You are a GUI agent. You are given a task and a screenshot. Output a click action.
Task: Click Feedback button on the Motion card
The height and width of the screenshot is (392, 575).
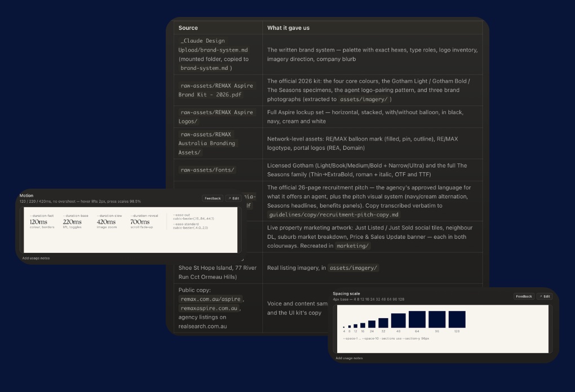click(x=213, y=198)
